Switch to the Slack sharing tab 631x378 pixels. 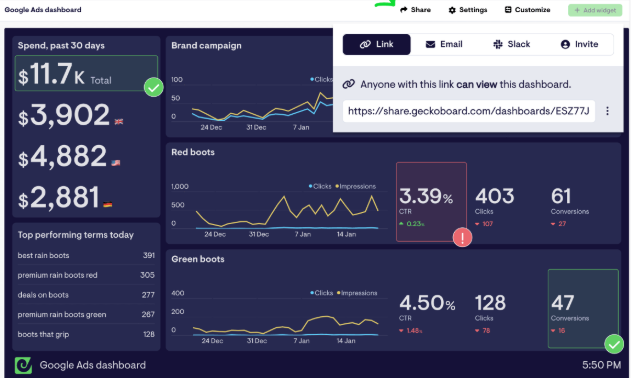(x=511, y=44)
